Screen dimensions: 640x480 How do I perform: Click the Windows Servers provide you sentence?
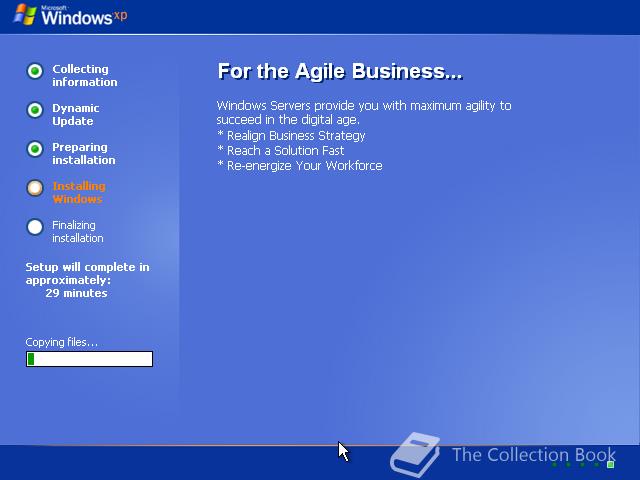tap(364, 113)
